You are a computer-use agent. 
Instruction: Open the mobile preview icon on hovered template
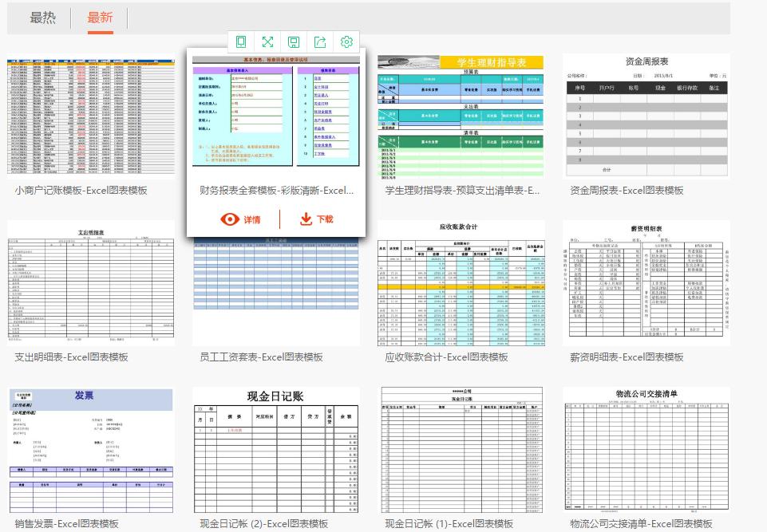point(242,41)
